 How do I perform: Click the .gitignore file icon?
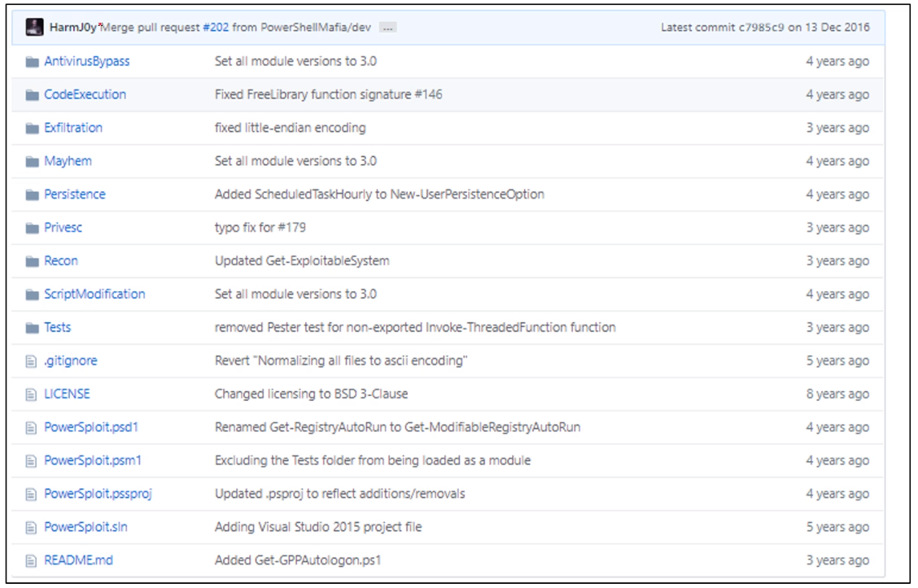32,362
